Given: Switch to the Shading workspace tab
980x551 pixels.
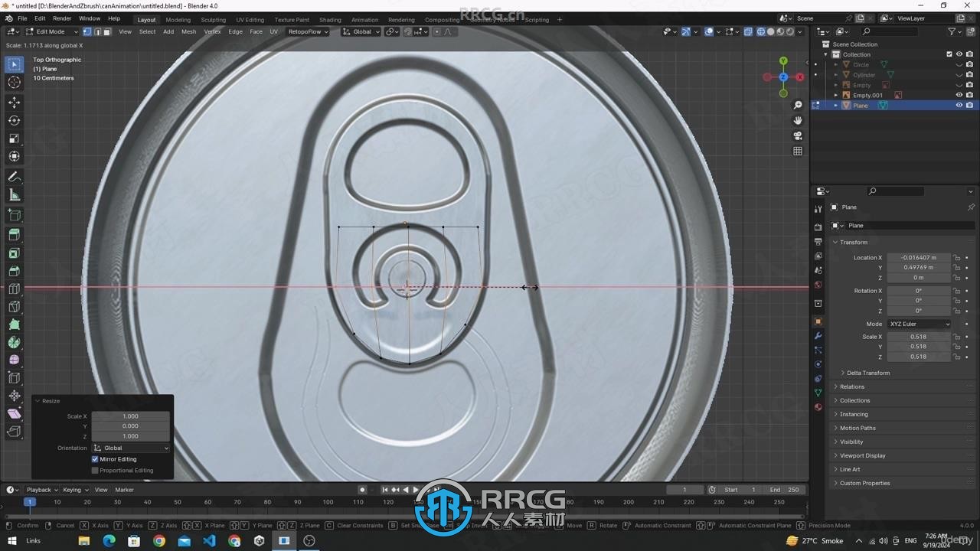Looking at the screenshot, I should point(330,20).
